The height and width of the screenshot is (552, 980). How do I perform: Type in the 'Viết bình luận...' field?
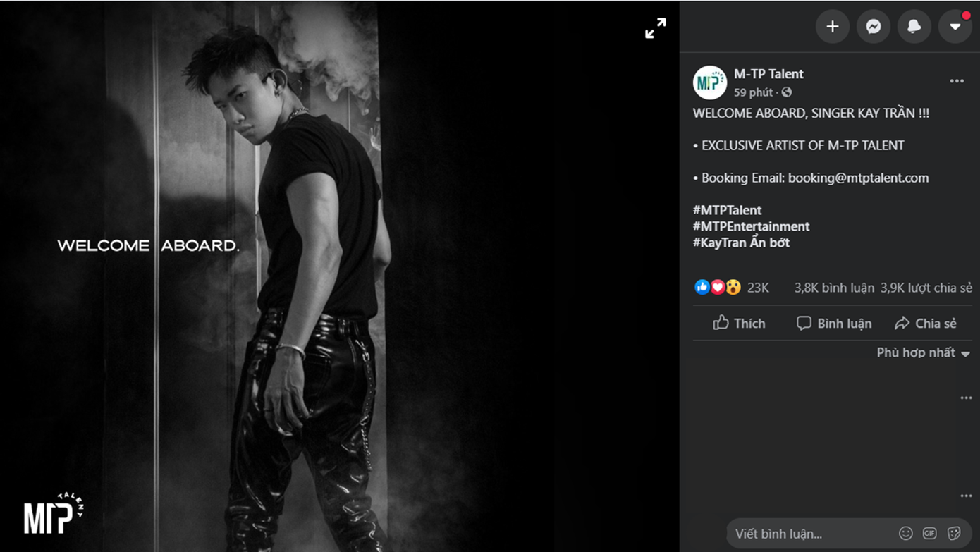coord(811,534)
